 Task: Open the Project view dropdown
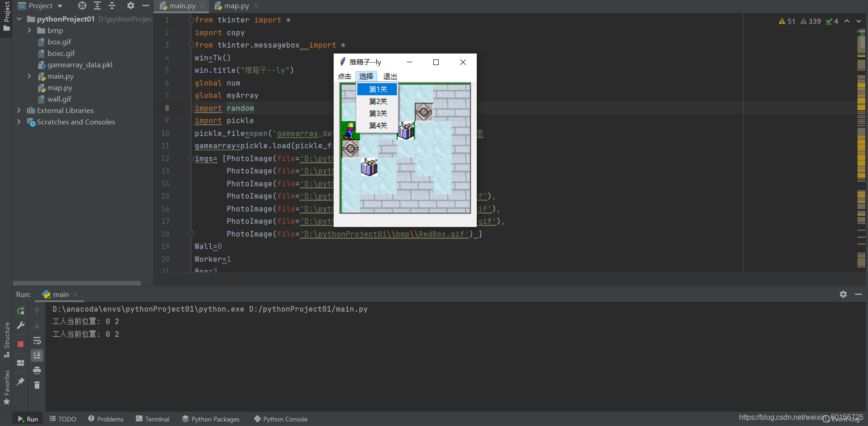pos(40,5)
